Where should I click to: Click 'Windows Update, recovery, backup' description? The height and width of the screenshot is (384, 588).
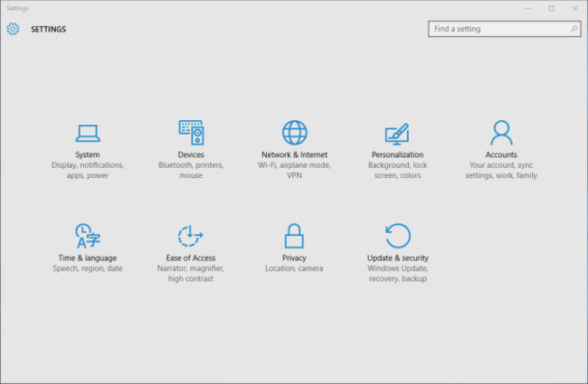[x=398, y=274]
